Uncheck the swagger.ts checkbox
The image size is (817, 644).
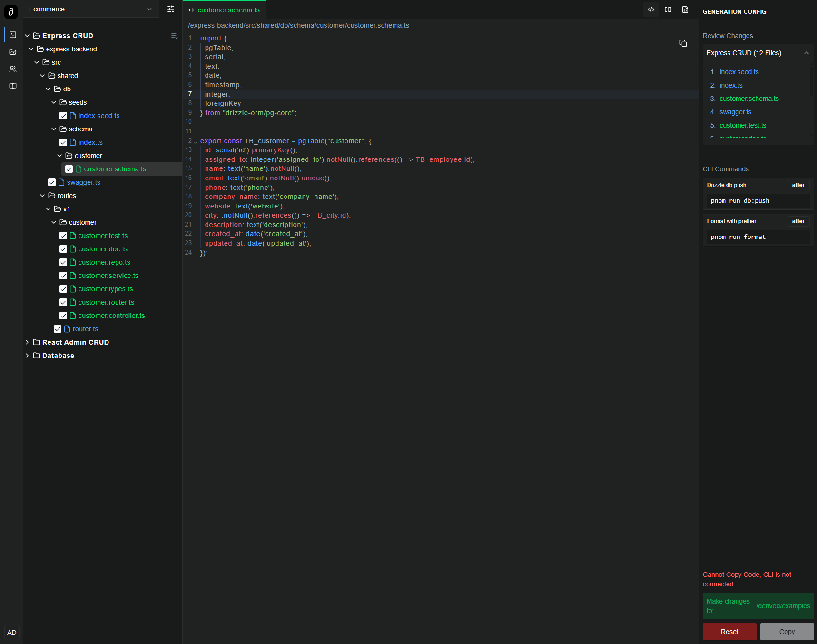pyautogui.click(x=52, y=182)
